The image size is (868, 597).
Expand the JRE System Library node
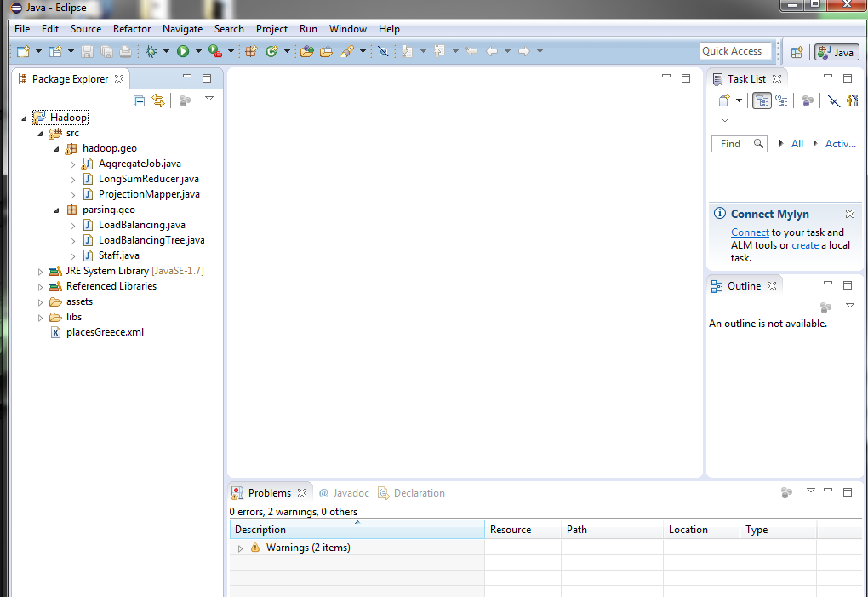tap(40, 272)
